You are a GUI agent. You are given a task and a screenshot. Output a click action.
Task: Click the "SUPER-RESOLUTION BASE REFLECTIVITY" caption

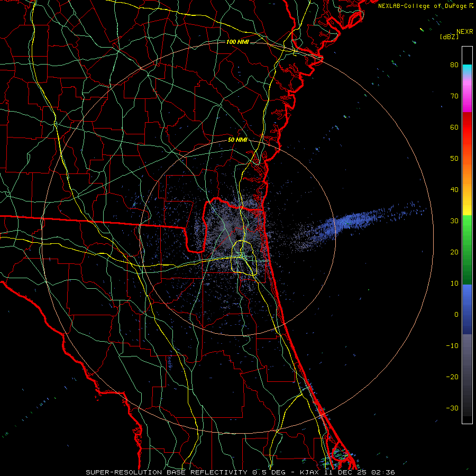point(167,472)
